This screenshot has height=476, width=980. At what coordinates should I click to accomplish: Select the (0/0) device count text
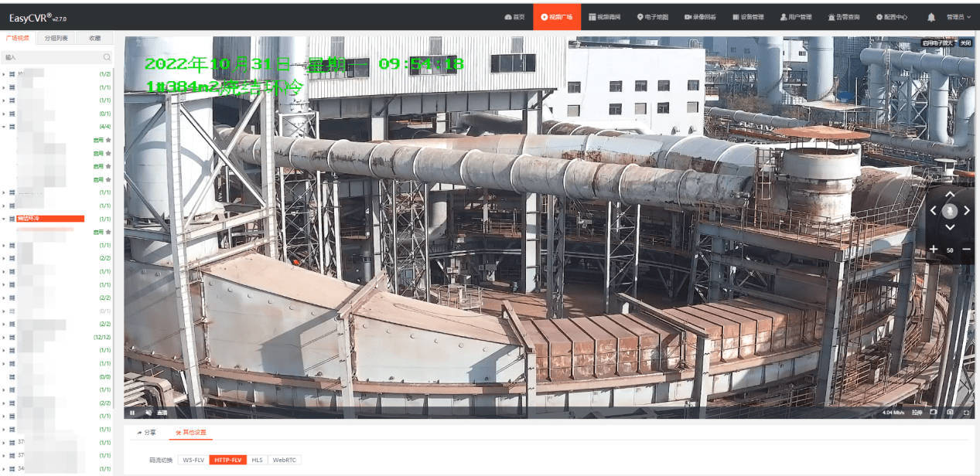coord(105,376)
